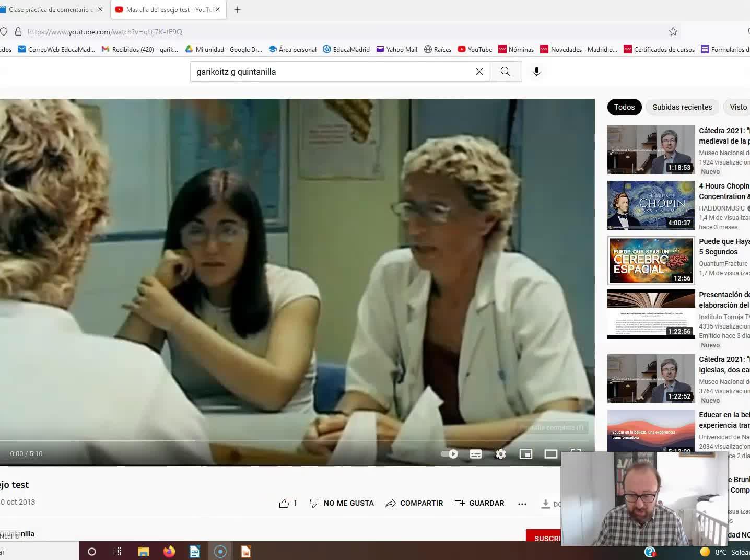Click HALIDONMUSIC channel name
750x560 pixels.
[x=722, y=208]
